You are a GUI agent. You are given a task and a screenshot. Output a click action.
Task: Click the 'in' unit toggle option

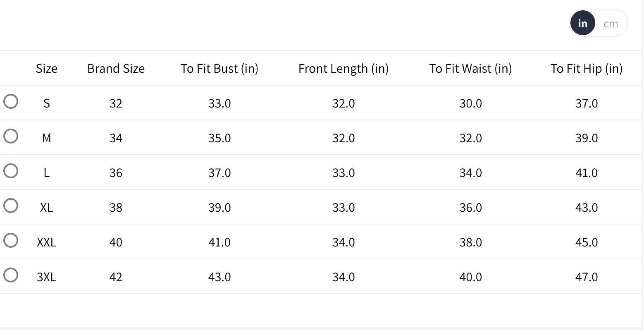[583, 24]
